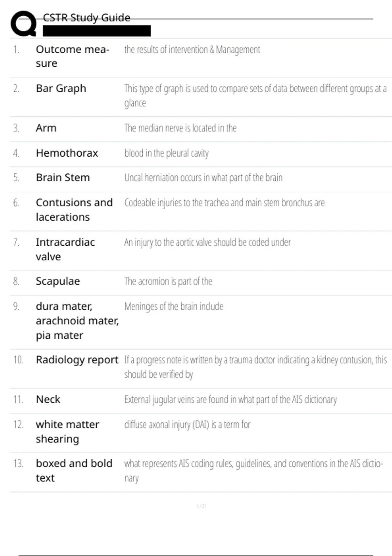This screenshot has height=556, width=392.
Task: Click the Contusions and lacerations term
Action: point(74,210)
